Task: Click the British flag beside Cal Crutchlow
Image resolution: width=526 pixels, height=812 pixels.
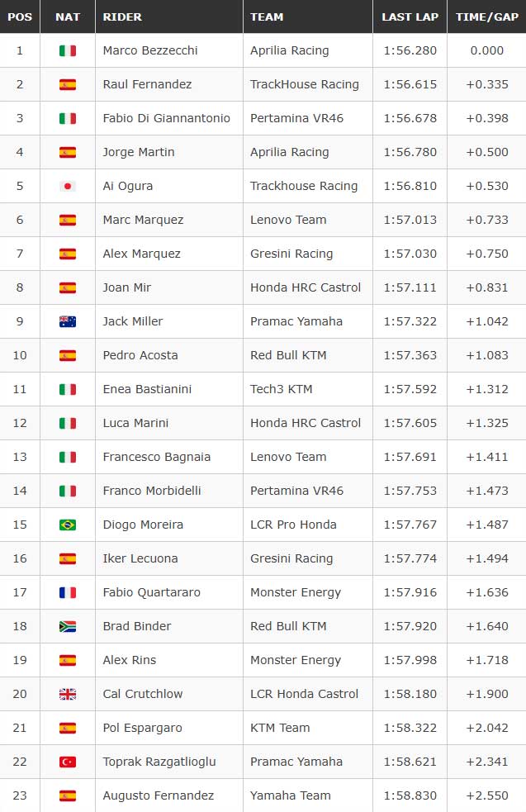Action: coord(68,694)
